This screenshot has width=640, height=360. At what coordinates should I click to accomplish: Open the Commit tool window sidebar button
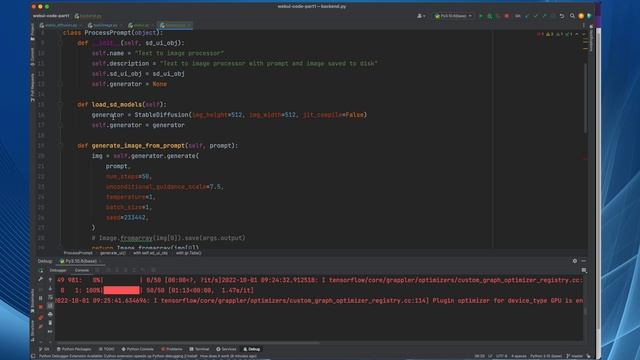pos(33,57)
